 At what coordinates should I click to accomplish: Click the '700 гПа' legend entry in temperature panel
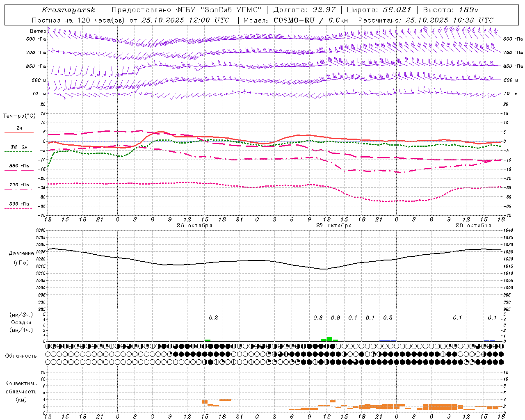[19, 185]
